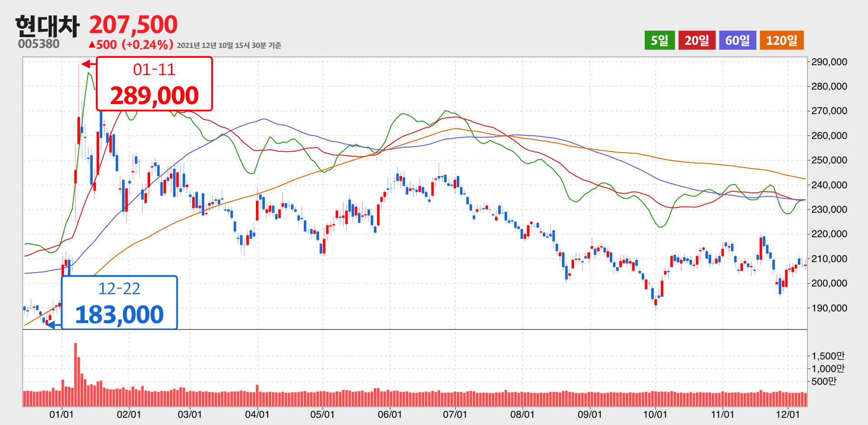Click the 12/01 date axis label
This screenshot has width=868, height=425.
788,414
